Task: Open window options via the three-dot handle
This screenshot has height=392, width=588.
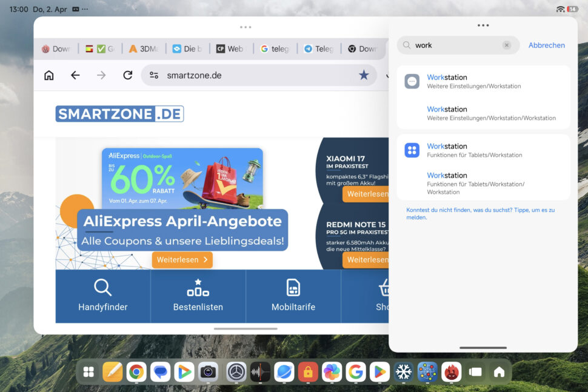Action: click(246, 27)
